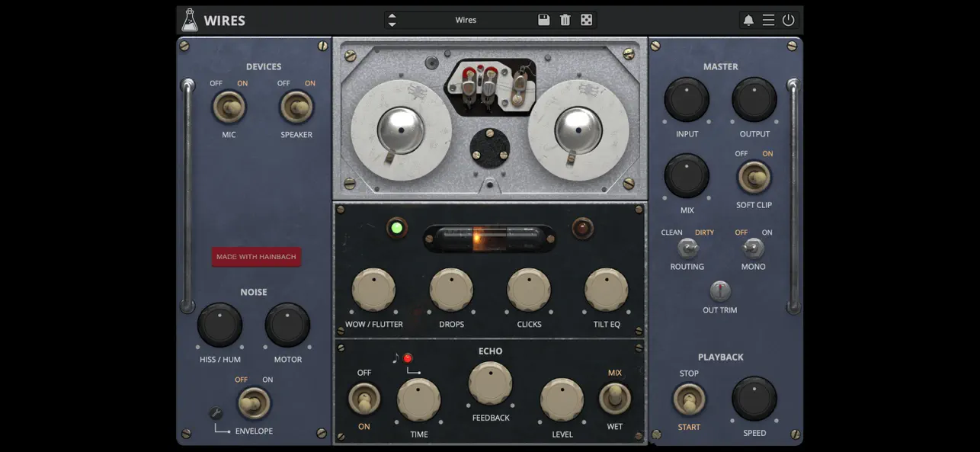The image size is (980, 452).
Task: Open the hamburger settings menu
Action: tap(768, 19)
